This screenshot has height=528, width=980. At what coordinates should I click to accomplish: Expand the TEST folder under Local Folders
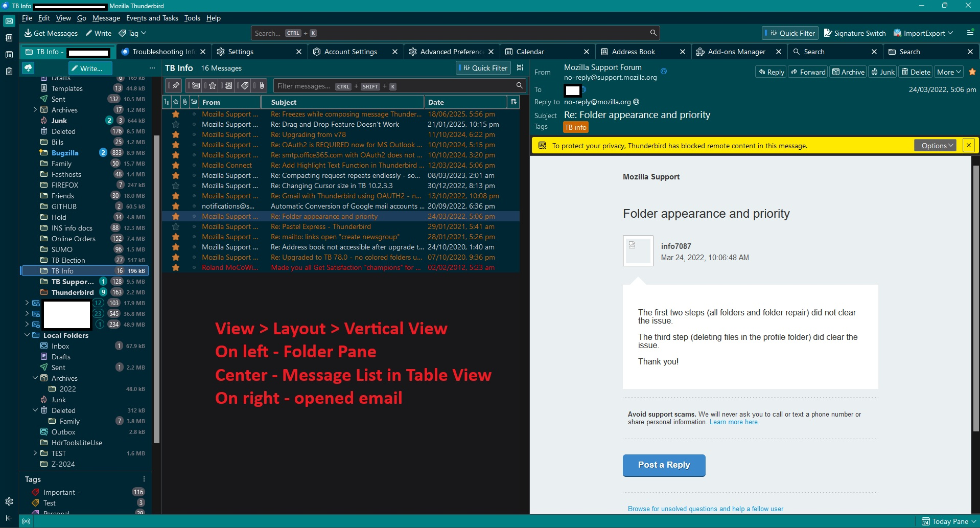click(35, 453)
